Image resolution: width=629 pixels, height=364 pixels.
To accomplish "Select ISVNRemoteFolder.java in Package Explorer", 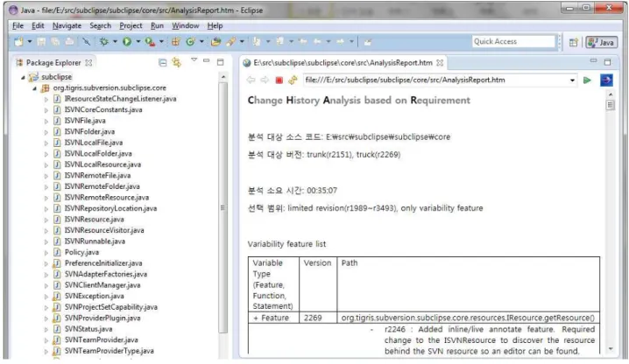I will point(102,186).
